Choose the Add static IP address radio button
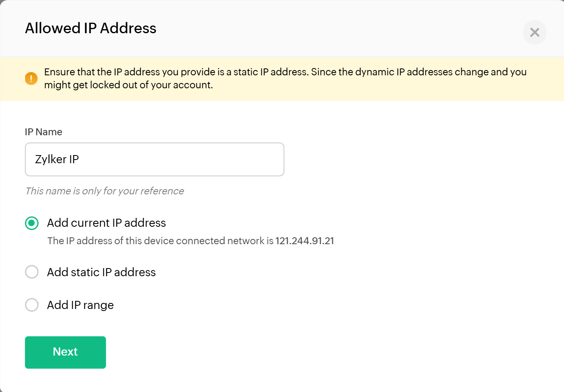The height and width of the screenshot is (392, 564). point(32,272)
